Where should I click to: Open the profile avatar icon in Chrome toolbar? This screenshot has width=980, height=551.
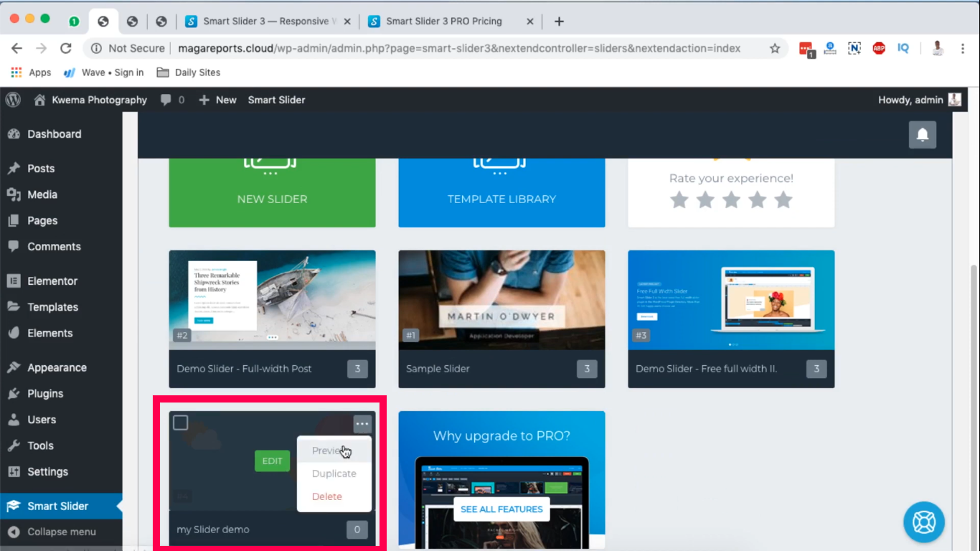pos(938,48)
